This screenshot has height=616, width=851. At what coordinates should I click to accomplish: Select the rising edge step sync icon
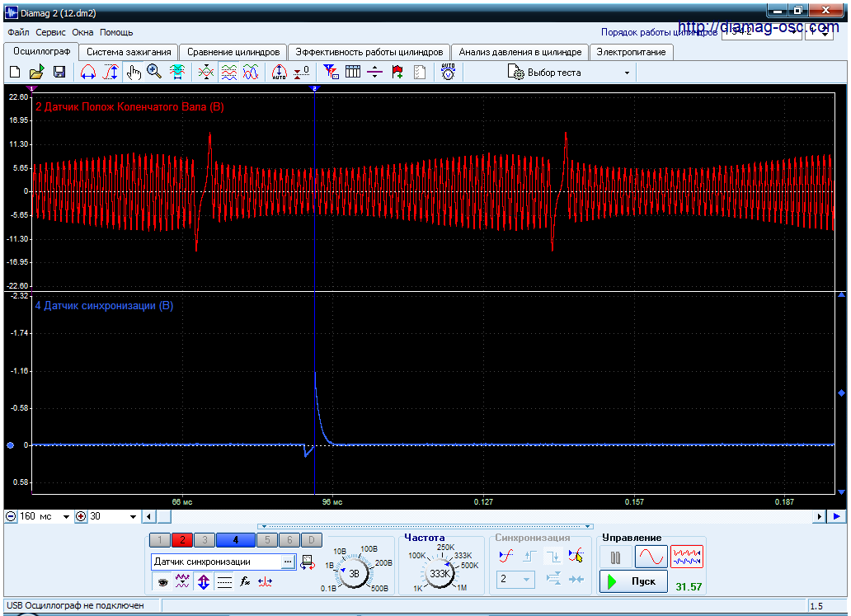point(529,556)
